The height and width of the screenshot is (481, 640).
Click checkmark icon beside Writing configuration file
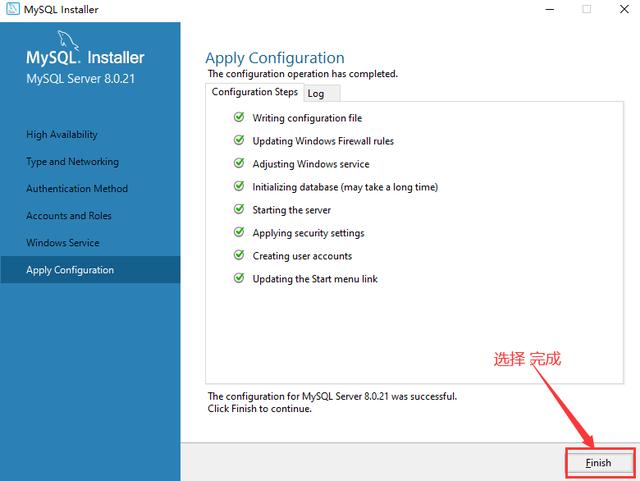pos(239,118)
